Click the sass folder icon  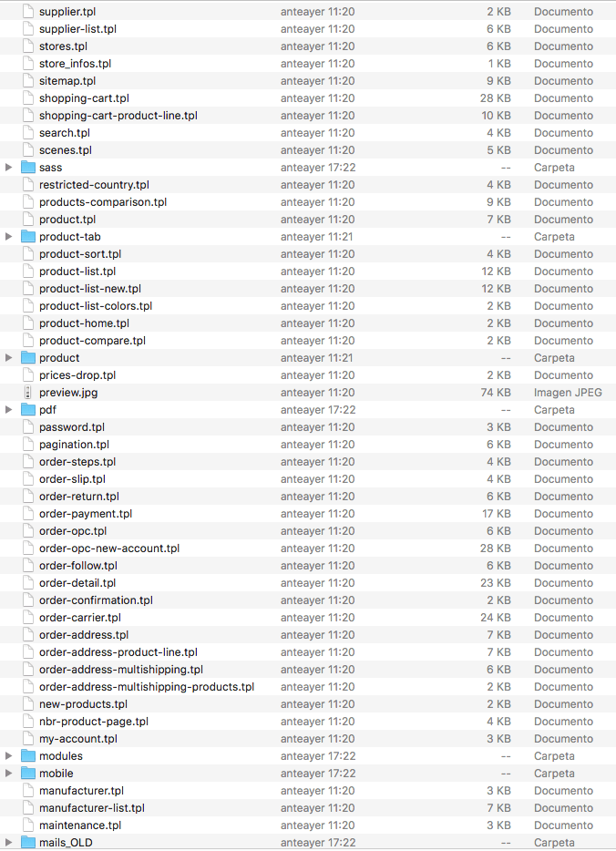[28, 167]
